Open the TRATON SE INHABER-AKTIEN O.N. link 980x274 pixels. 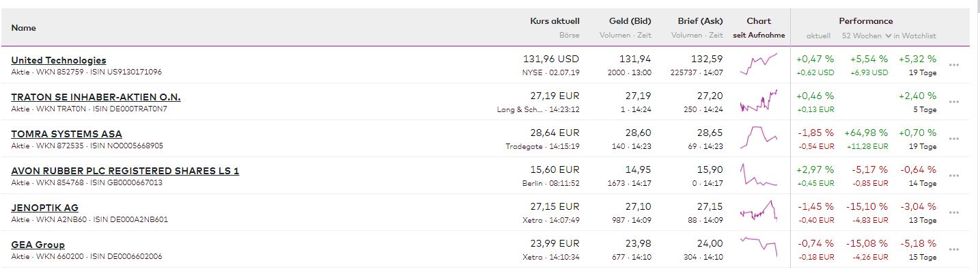pyautogui.click(x=96, y=97)
